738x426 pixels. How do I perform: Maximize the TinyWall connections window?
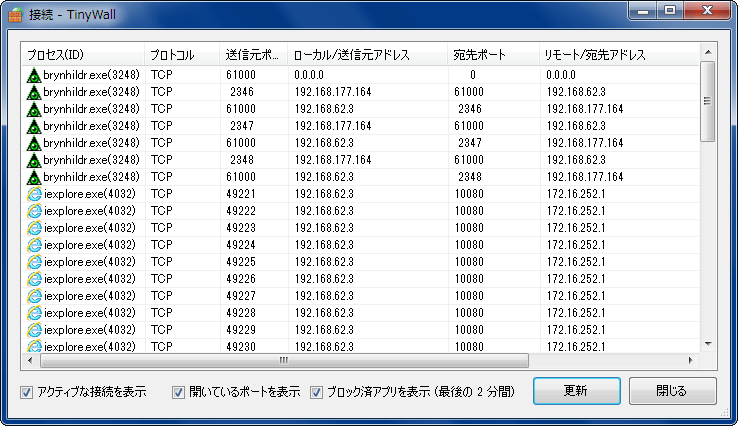670,11
